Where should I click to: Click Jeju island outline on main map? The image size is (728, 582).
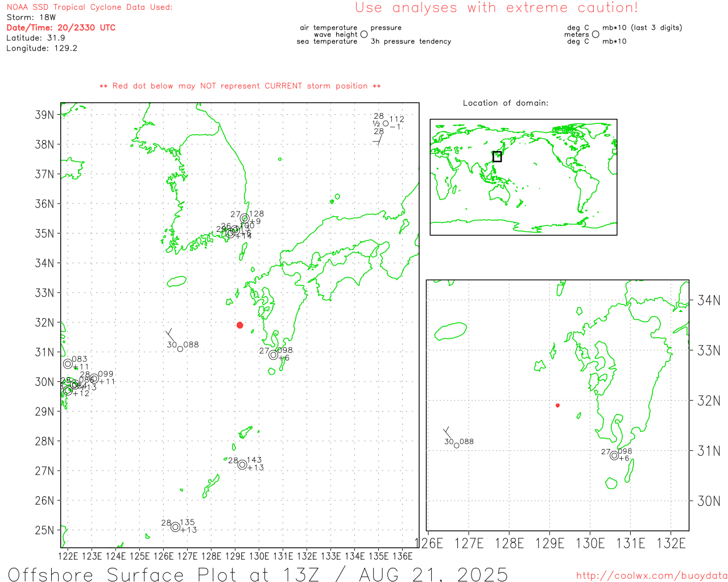click(x=177, y=281)
